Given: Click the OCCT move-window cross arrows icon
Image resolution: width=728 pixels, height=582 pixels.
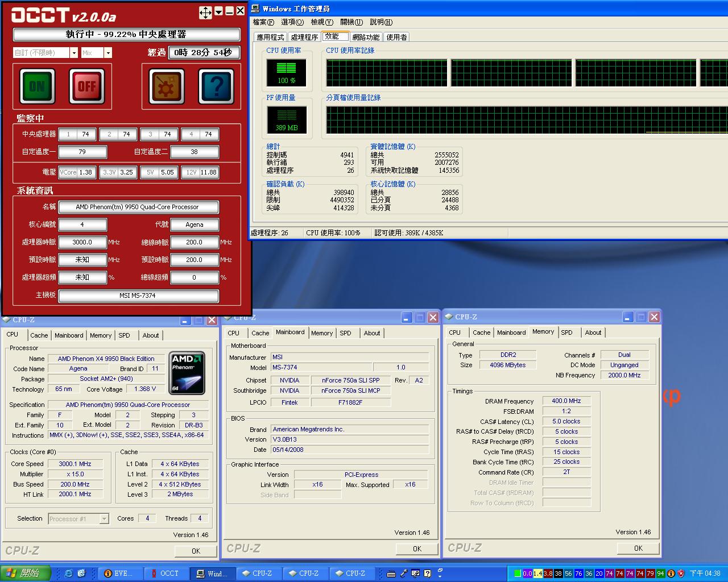Looking at the screenshot, I should coord(205,13).
